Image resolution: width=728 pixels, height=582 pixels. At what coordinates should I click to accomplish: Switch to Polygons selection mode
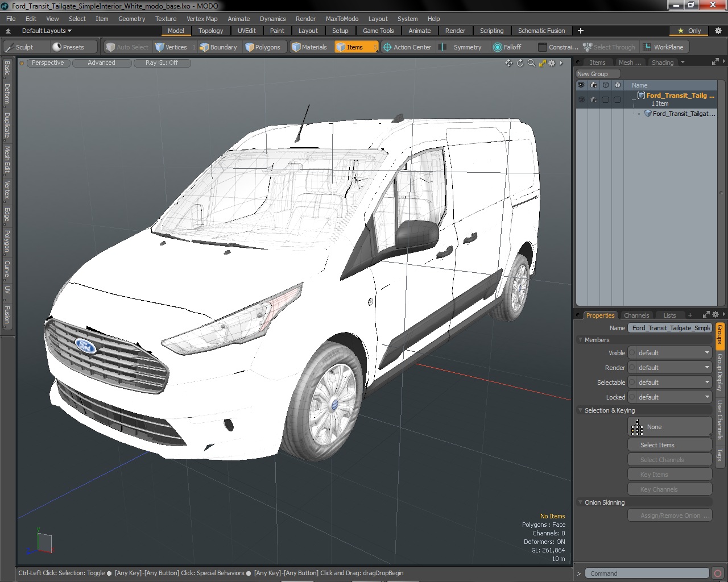tap(263, 47)
